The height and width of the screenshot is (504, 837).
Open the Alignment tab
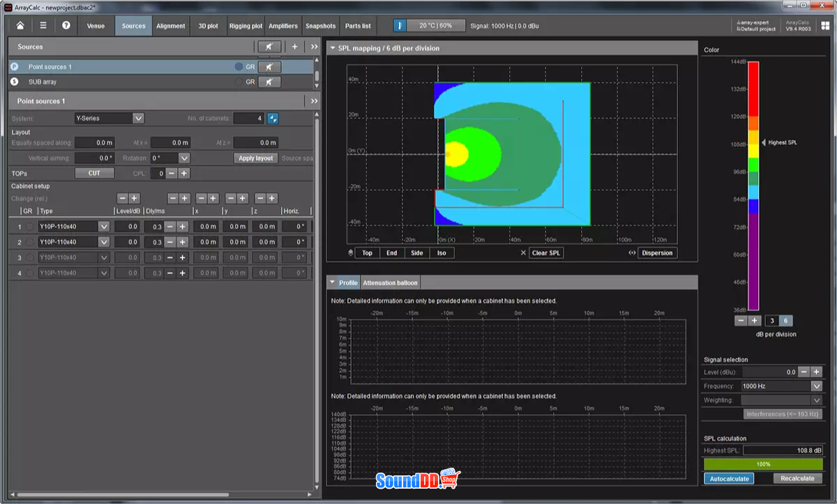171,26
